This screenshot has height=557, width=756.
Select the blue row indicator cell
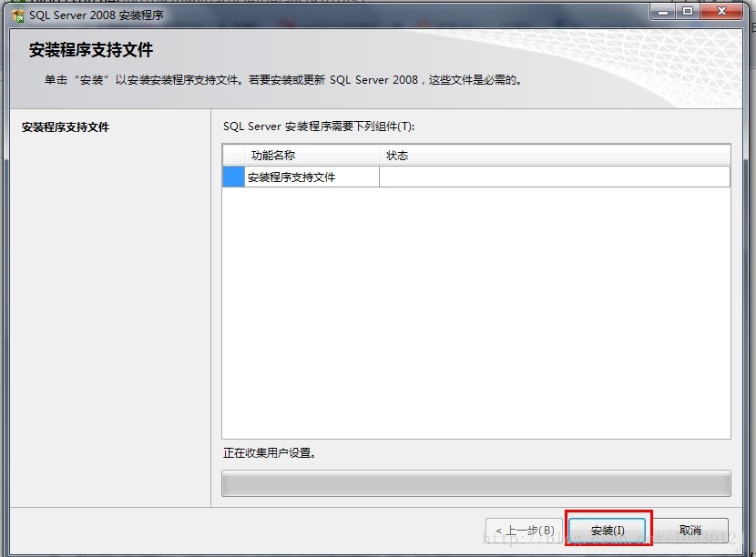(x=234, y=177)
